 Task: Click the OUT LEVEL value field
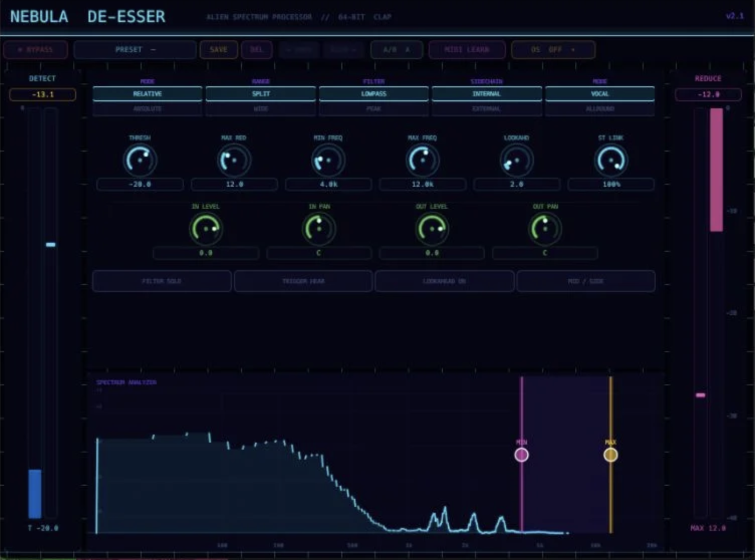432,253
